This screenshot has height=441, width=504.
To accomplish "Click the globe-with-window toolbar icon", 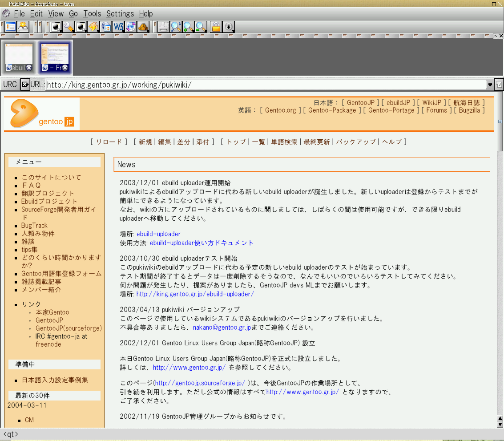I will click(106, 27).
